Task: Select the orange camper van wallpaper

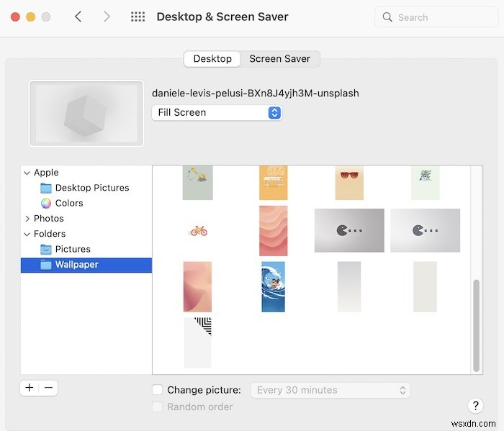Action: 273,183
